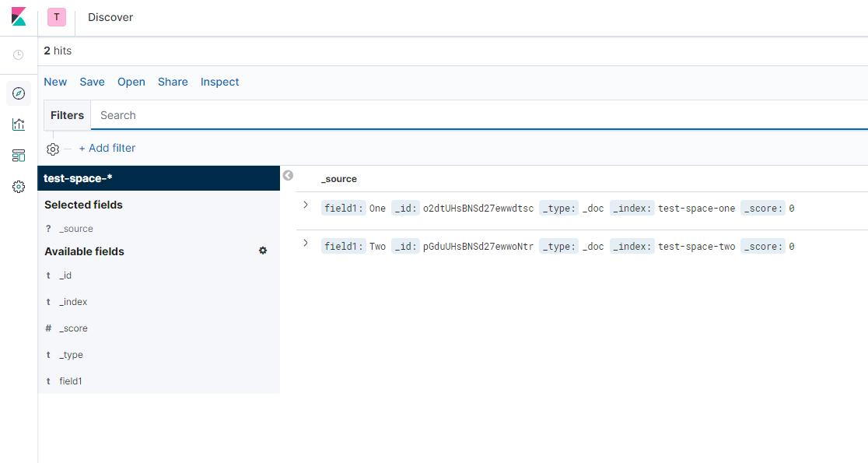Image resolution: width=868 pixels, height=463 pixels.
Task: Select the Discover compass icon in sidebar
Action: pos(19,93)
